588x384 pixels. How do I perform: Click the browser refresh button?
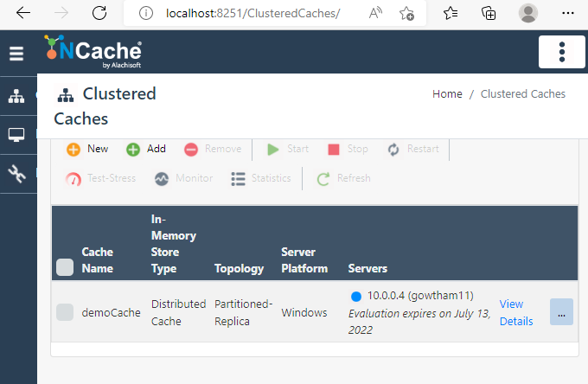(99, 14)
